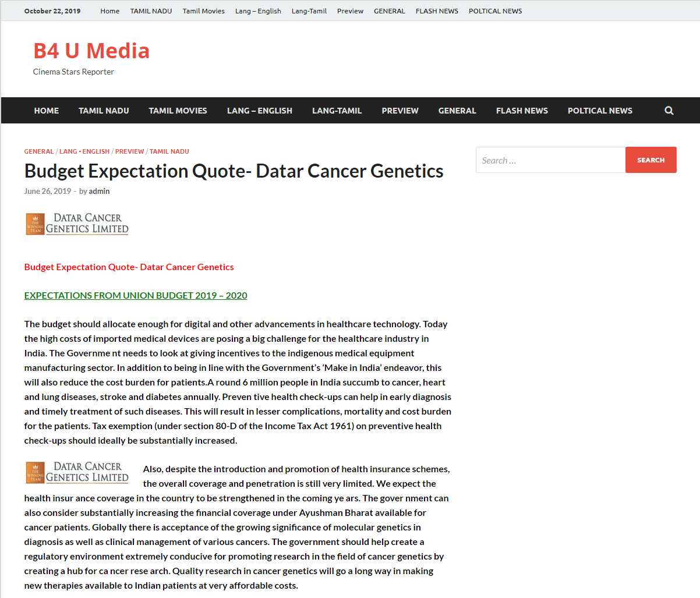Click the PREVIEW category tag above headline
Viewport: 700px width, 598px height.
coord(129,151)
